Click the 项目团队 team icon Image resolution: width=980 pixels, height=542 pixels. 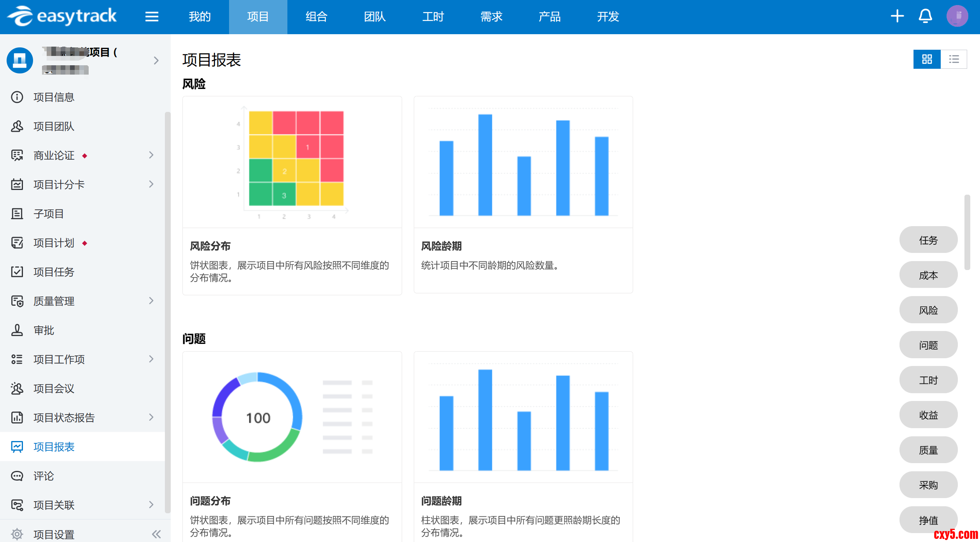tap(17, 126)
